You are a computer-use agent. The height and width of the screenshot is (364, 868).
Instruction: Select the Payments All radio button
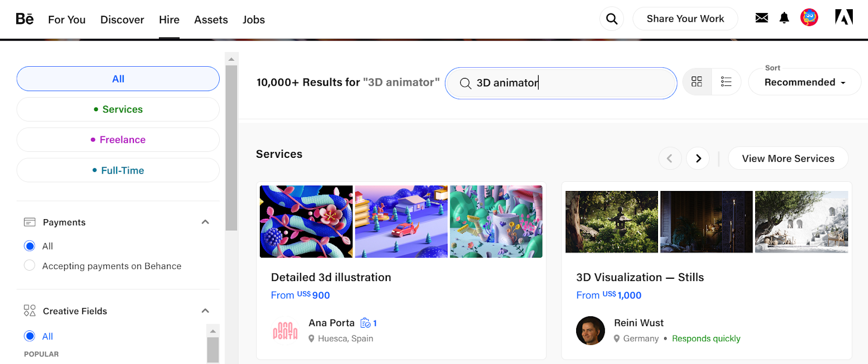point(30,246)
